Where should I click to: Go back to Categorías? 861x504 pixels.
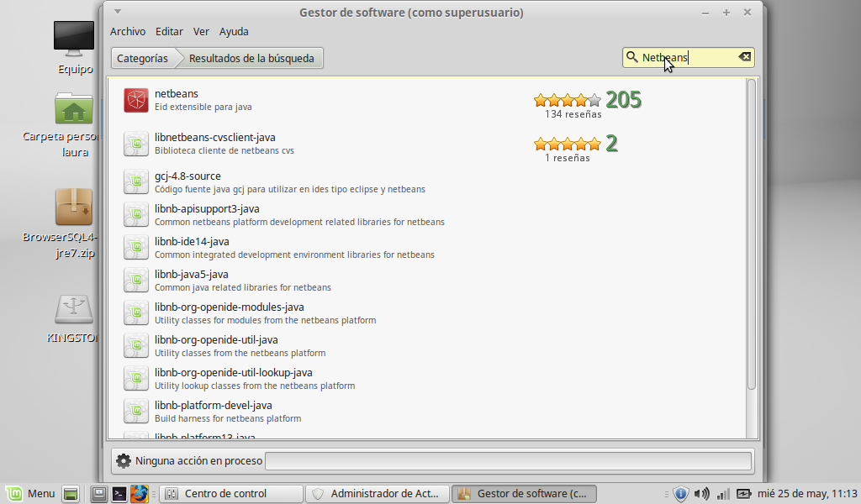coord(142,58)
